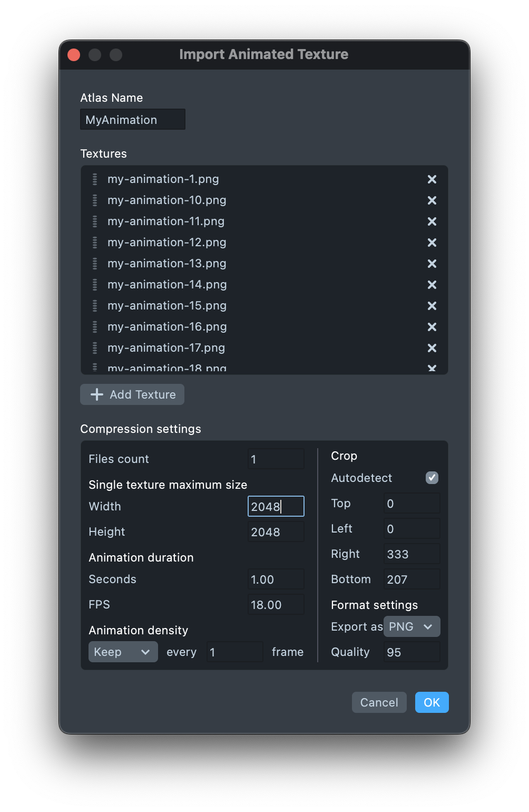Click the drag handle beside my-animation-14.png
The height and width of the screenshot is (812, 529).
pyautogui.click(x=95, y=285)
